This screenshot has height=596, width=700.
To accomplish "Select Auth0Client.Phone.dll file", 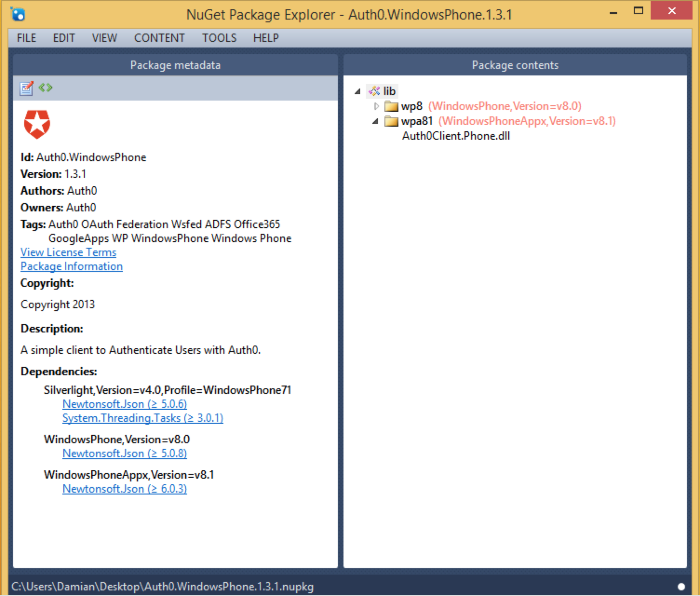I will [456, 136].
